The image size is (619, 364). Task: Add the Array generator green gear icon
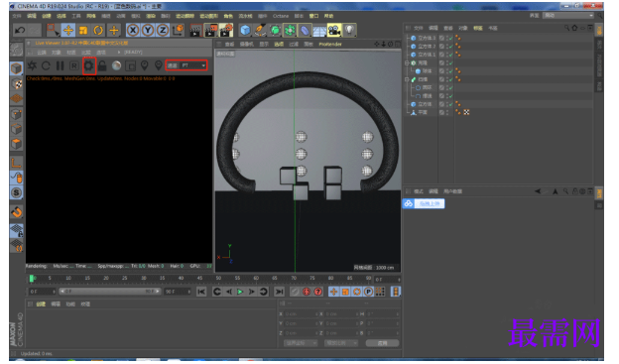click(290, 30)
